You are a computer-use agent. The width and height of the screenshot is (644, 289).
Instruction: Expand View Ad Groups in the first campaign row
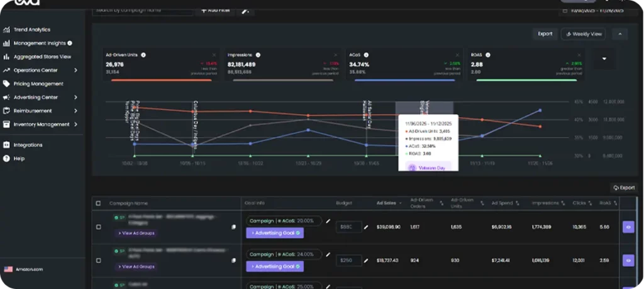[x=136, y=233]
